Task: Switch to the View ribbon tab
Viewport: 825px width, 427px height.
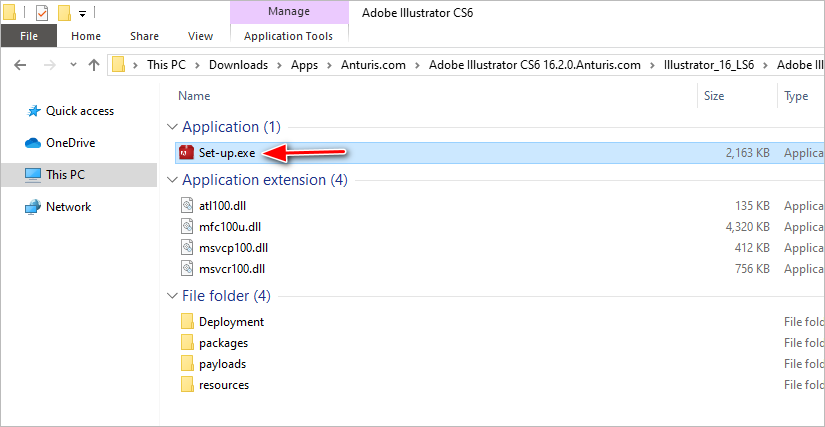Action: [200, 36]
